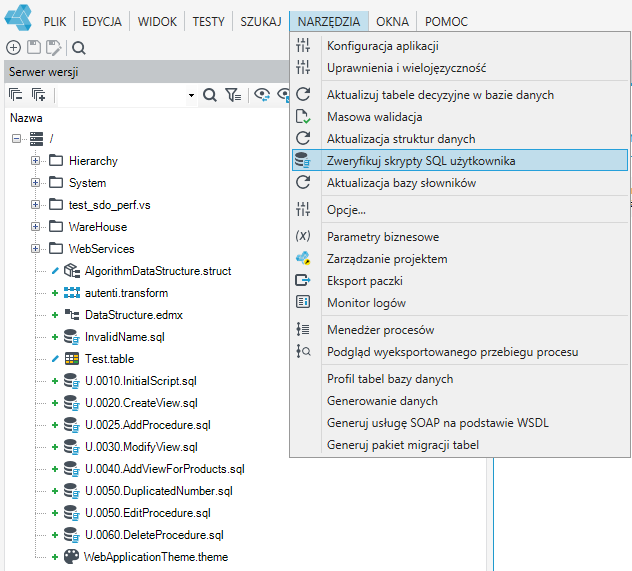
Task: Select autenti.transform file
Action: [126, 293]
